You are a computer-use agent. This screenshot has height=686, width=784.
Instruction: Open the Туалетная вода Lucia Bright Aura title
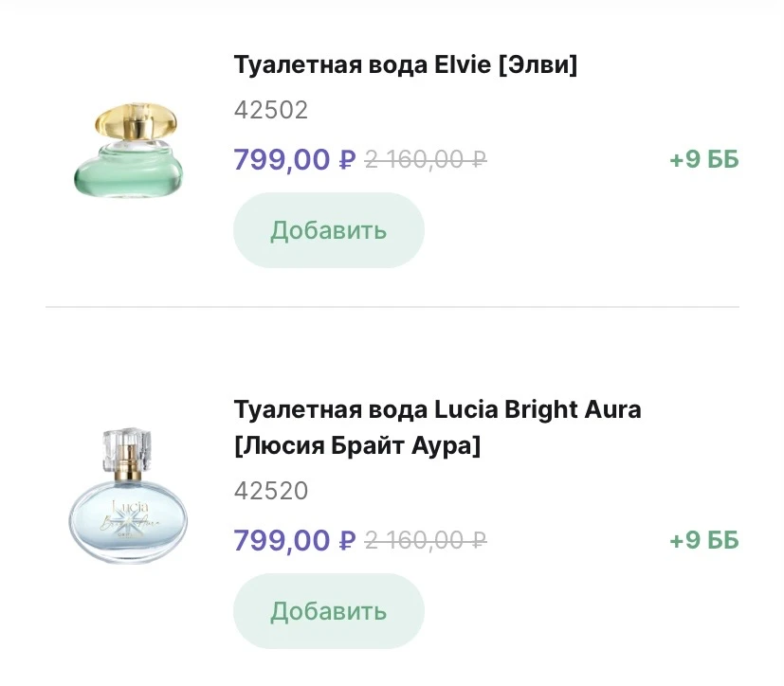[437, 410]
